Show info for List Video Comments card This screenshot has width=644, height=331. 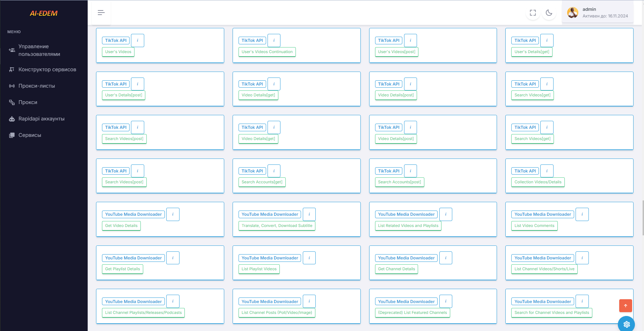(582, 214)
